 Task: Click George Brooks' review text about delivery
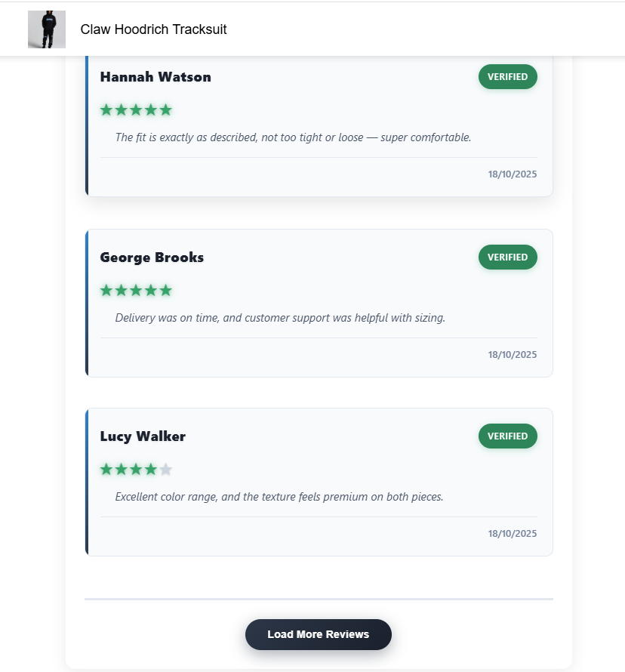pos(280,318)
